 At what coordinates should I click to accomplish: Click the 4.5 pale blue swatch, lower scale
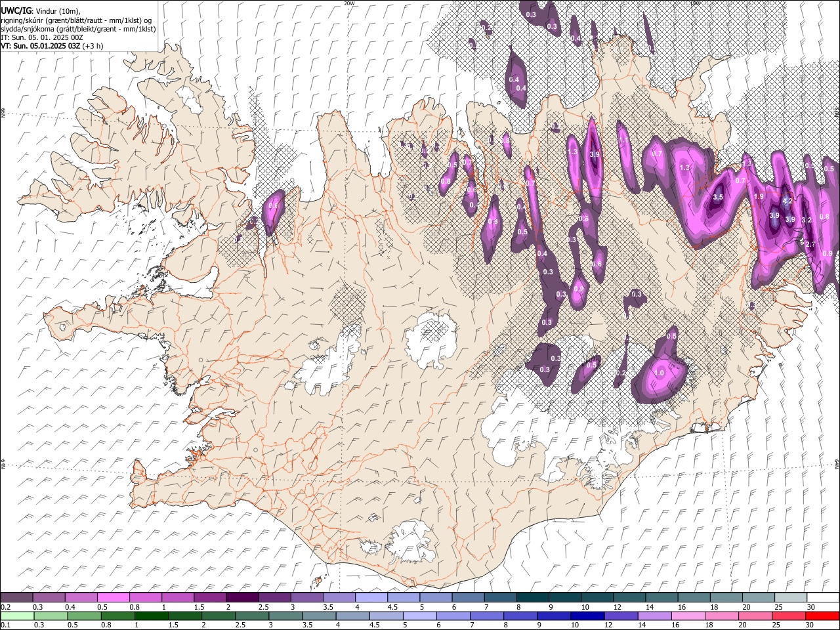pyautogui.click(x=386, y=616)
